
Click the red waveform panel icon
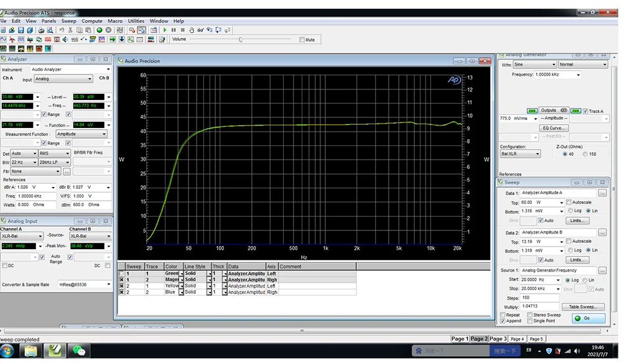pyautogui.click(x=48, y=40)
